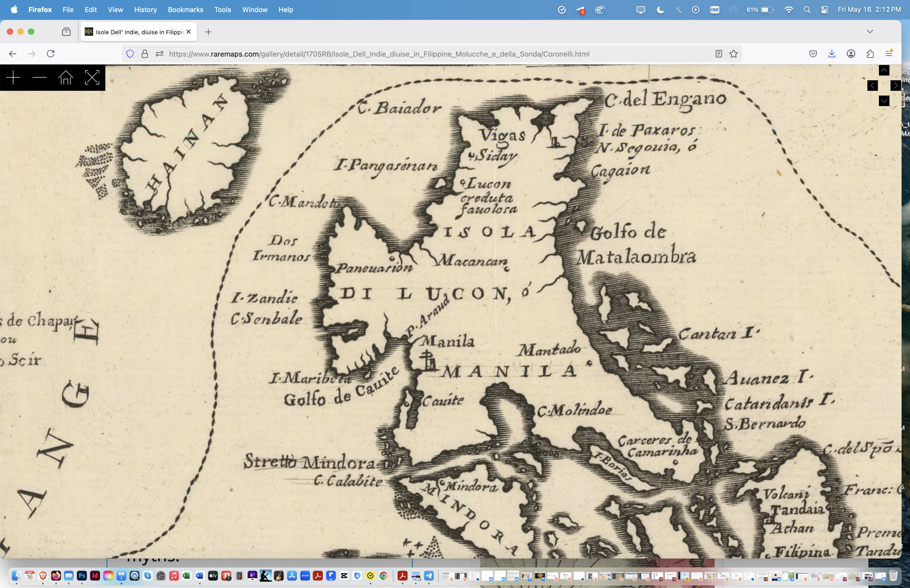Pan the map down with the down arrow
Screen dimensions: 910x588
[884, 101]
